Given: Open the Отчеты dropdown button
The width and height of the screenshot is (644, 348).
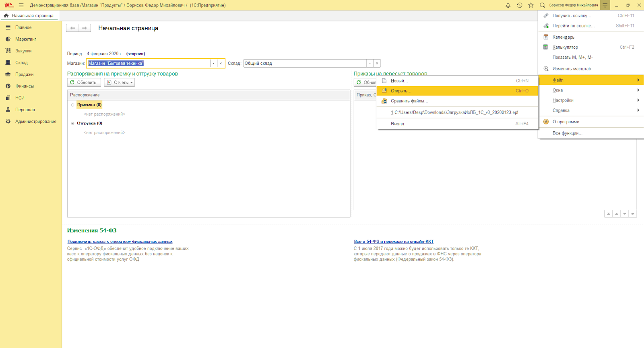Looking at the screenshot, I should pyautogui.click(x=120, y=83).
